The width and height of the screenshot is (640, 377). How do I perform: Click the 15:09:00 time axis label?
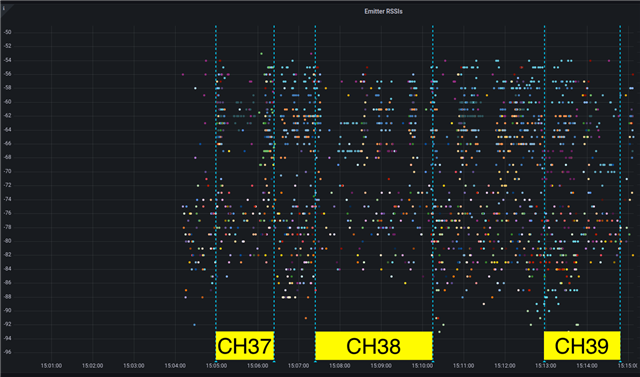[x=381, y=366]
